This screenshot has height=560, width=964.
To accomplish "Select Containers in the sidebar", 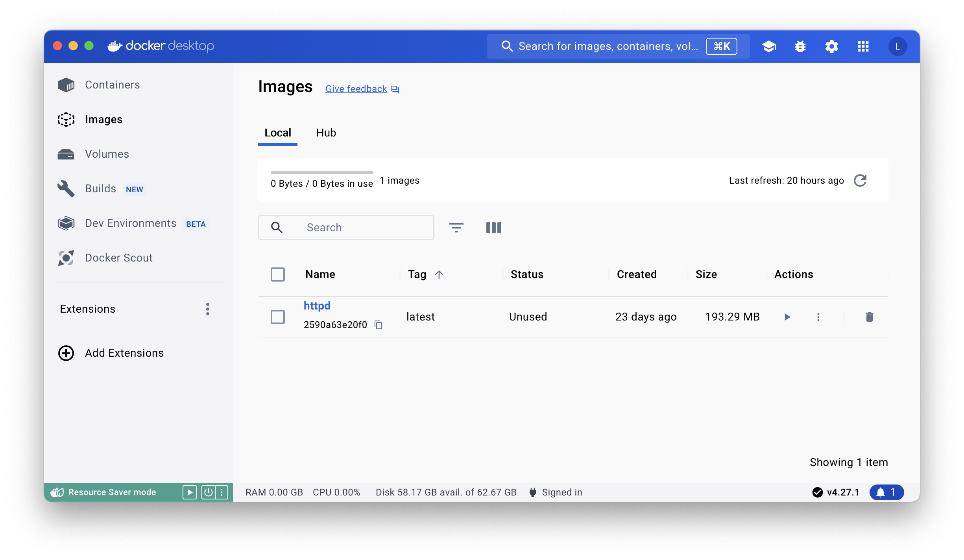I will (x=113, y=85).
